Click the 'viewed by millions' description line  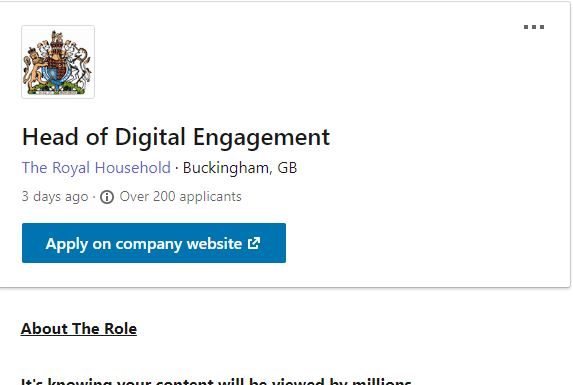click(216, 381)
